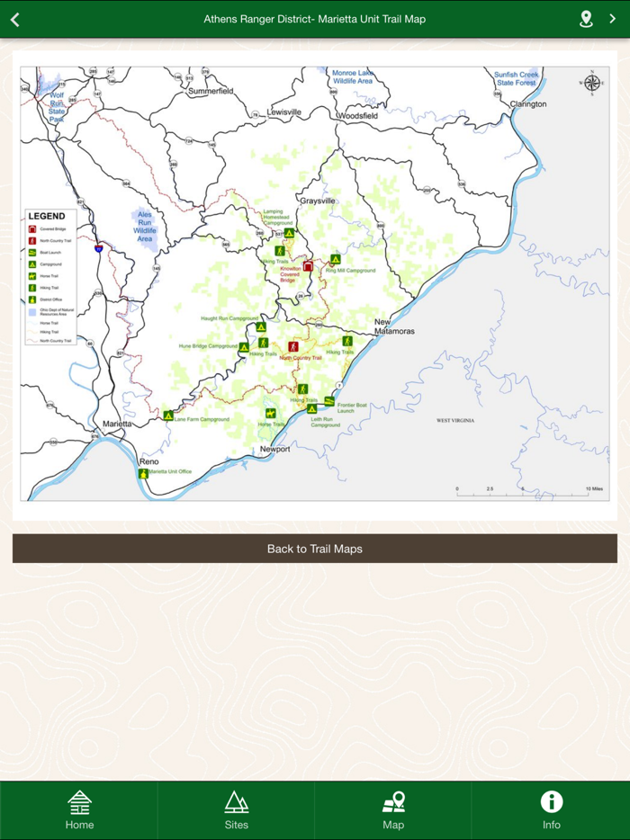Tap the red North Country Trail icon
Image resolution: width=630 pixels, height=840 pixels.
point(293,346)
